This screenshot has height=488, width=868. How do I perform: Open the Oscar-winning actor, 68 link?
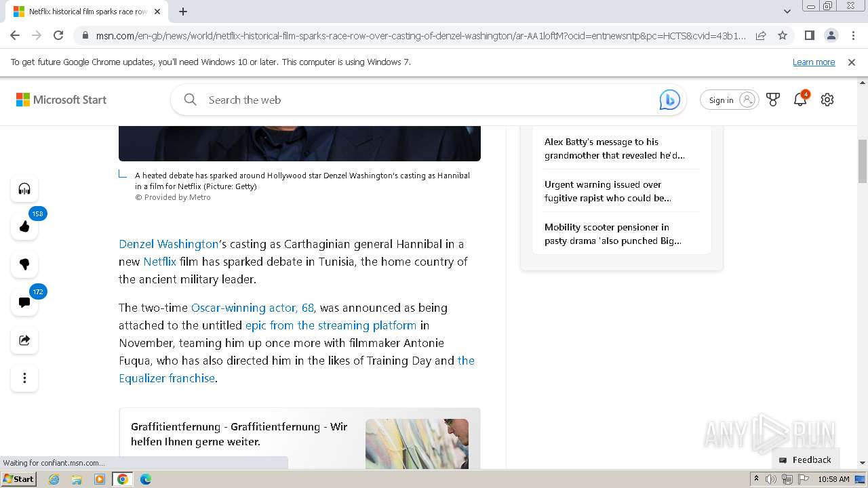point(252,308)
